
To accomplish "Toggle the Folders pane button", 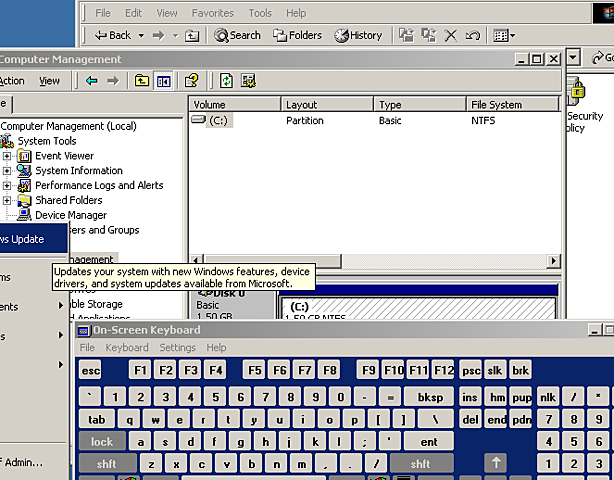I will coord(297,35).
